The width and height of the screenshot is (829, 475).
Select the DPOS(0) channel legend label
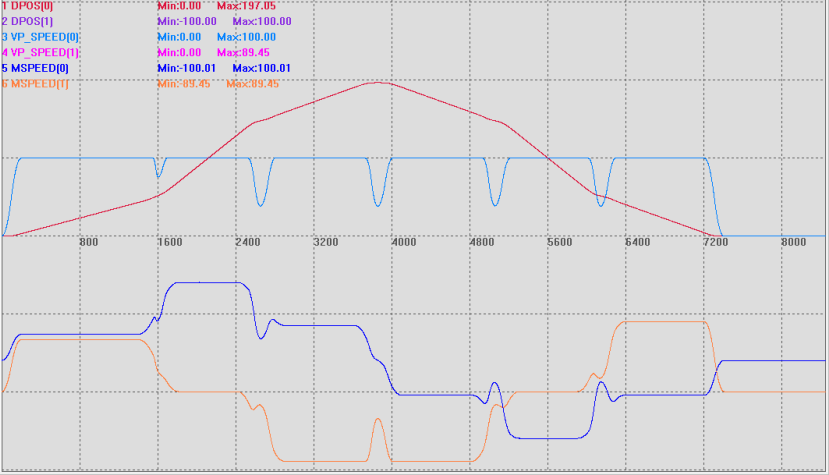[x=28, y=6]
